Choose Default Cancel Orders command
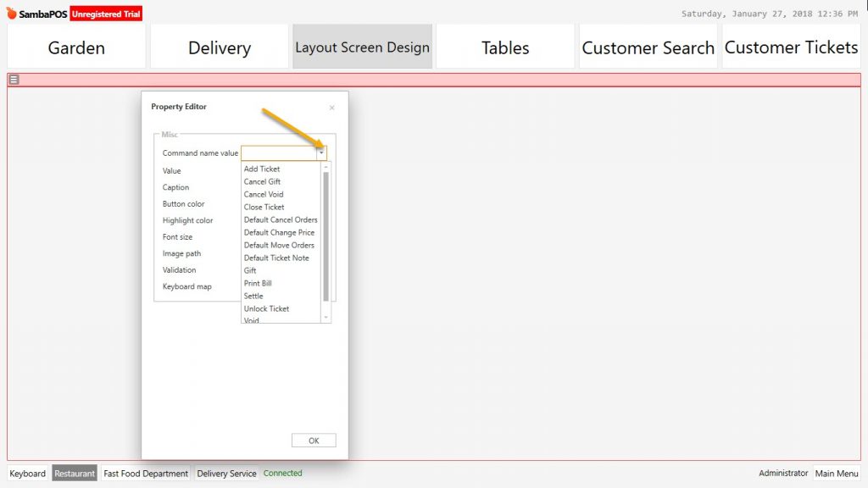 [x=281, y=219]
